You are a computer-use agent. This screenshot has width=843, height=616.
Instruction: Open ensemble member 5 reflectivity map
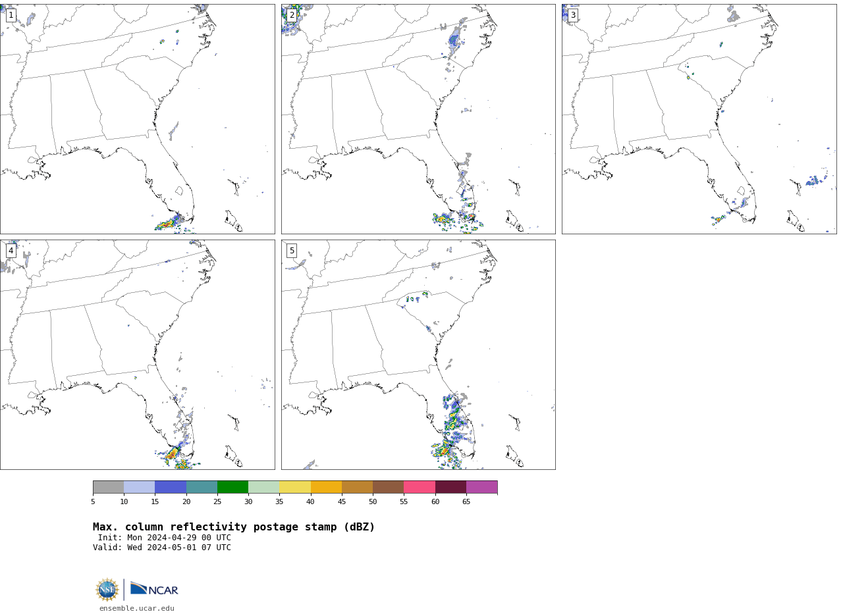(418, 355)
